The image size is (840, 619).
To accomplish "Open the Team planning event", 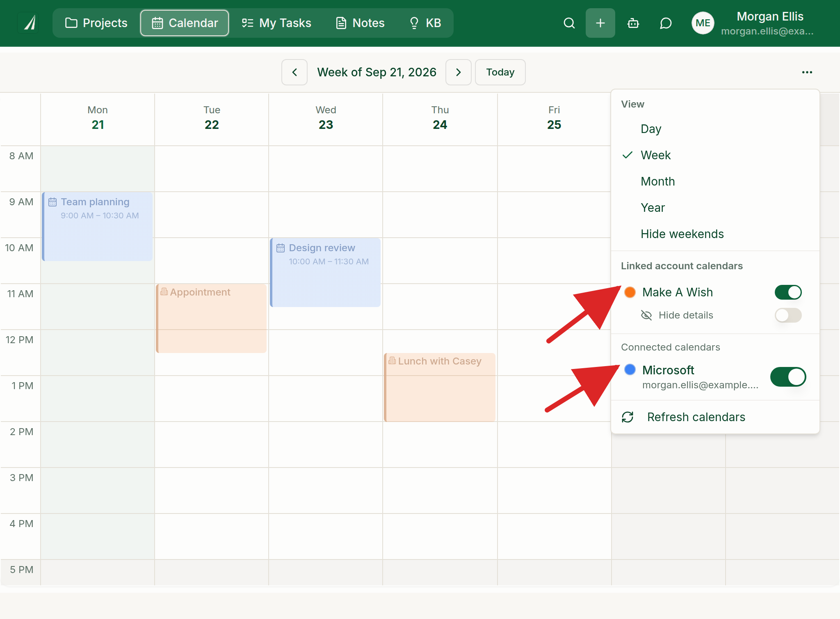I will pyautogui.click(x=98, y=227).
